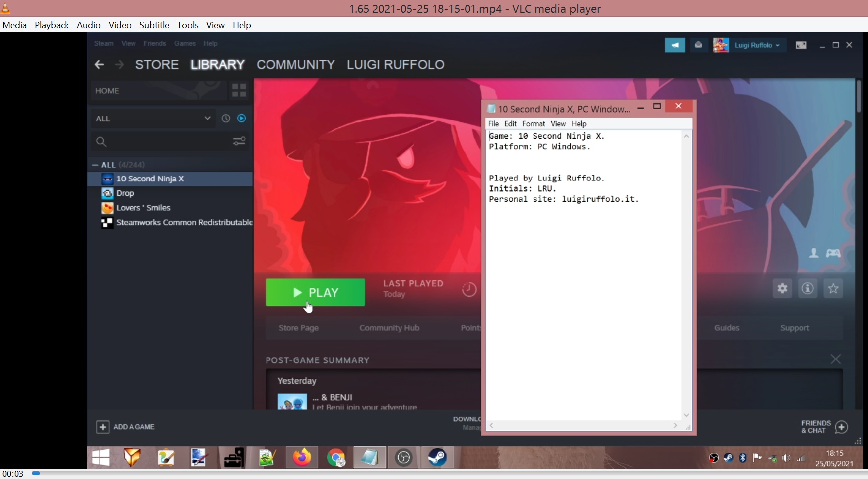Image resolution: width=868 pixels, height=479 pixels.
Task: Click the system tray volume icon
Action: [x=786, y=458]
